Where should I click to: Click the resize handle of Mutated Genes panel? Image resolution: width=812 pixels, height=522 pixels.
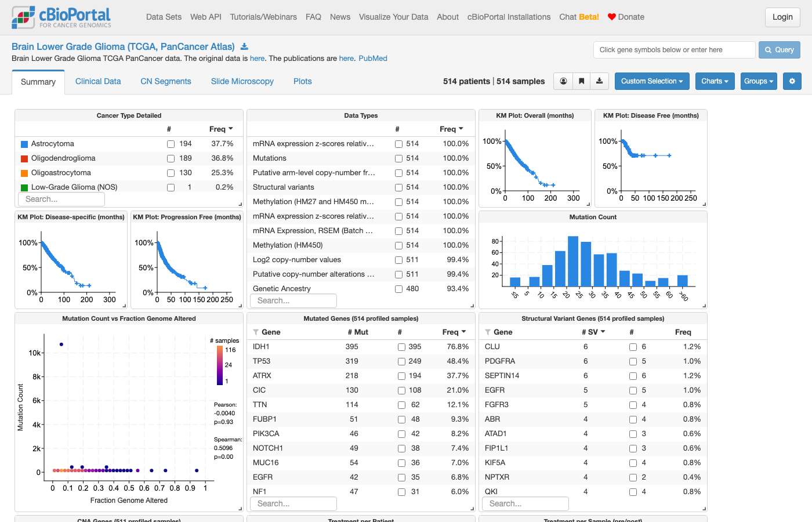pos(472,509)
